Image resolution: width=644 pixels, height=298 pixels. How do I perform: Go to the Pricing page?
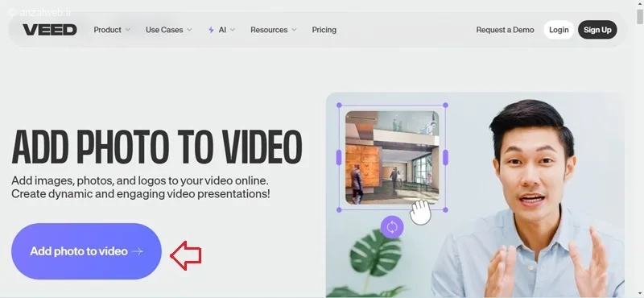coord(324,30)
